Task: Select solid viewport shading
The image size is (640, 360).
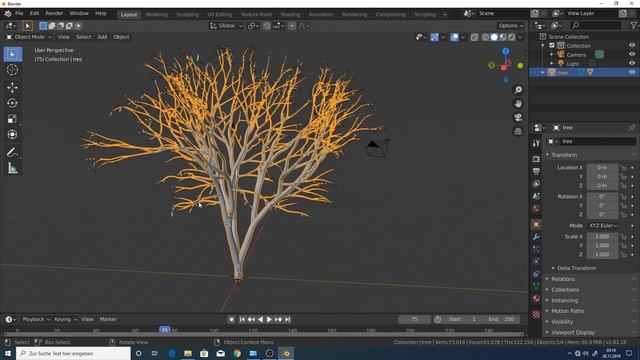Action: pos(494,37)
